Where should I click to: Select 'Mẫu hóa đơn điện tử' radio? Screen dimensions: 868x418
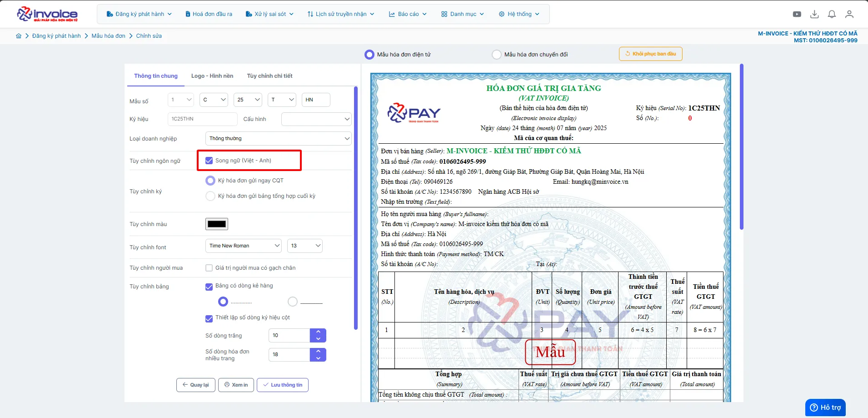(x=369, y=55)
